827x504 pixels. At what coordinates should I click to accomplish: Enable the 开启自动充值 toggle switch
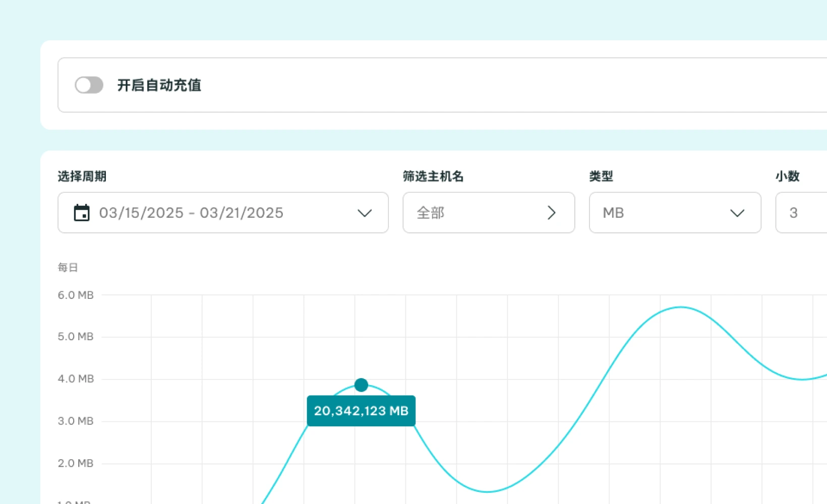(x=89, y=85)
